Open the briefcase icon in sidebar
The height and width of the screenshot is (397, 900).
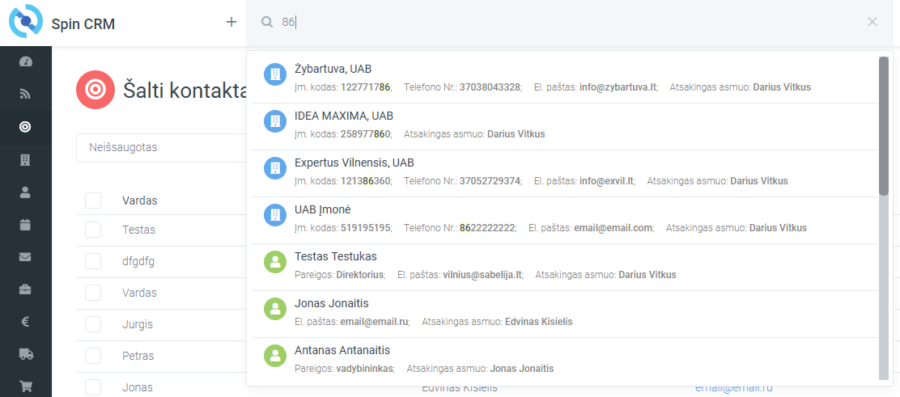click(25, 290)
